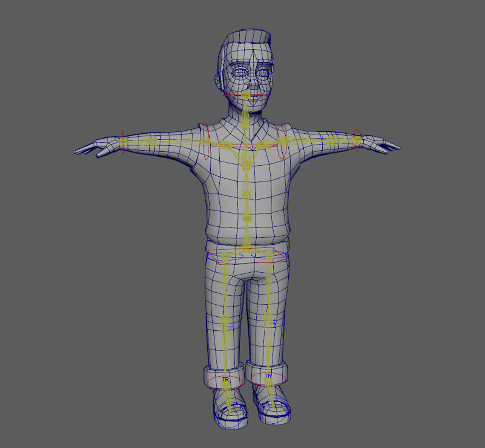Viewport: 485px width, 448px height.
Task: Select the blue circle control on the screen-left shoe
Action: (x=230, y=415)
